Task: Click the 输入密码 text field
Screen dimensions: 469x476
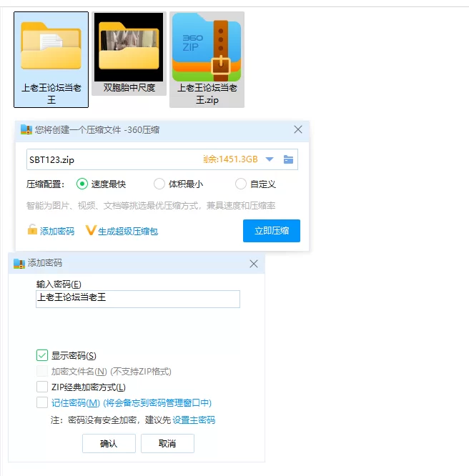Action: (x=138, y=299)
